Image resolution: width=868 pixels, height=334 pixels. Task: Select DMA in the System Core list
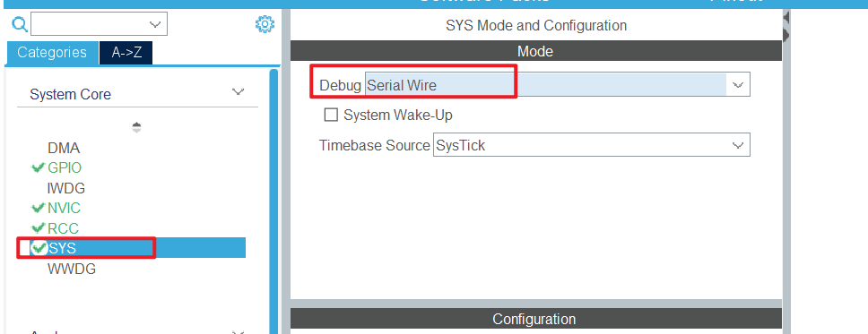[x=64, y=149]
